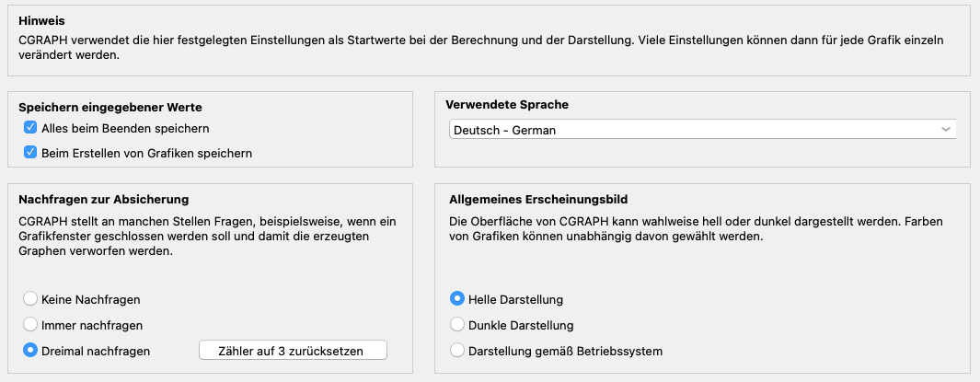
Task: Click the Hinweis sentence starting 'Viele Einstellungen'
Action: (x=791, y=41)
